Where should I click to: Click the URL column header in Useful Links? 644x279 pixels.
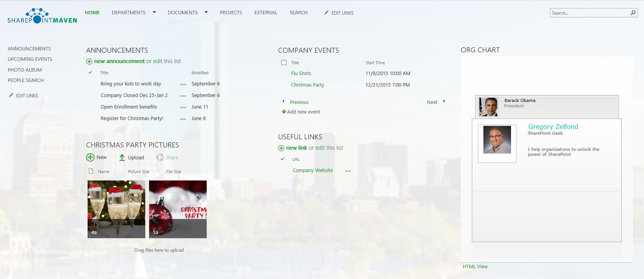(296, 159)
